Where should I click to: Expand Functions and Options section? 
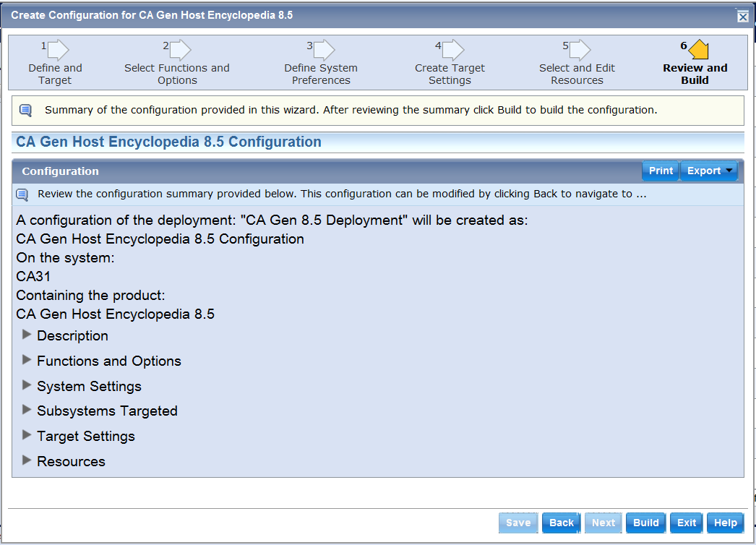click(x=27, y=360)
